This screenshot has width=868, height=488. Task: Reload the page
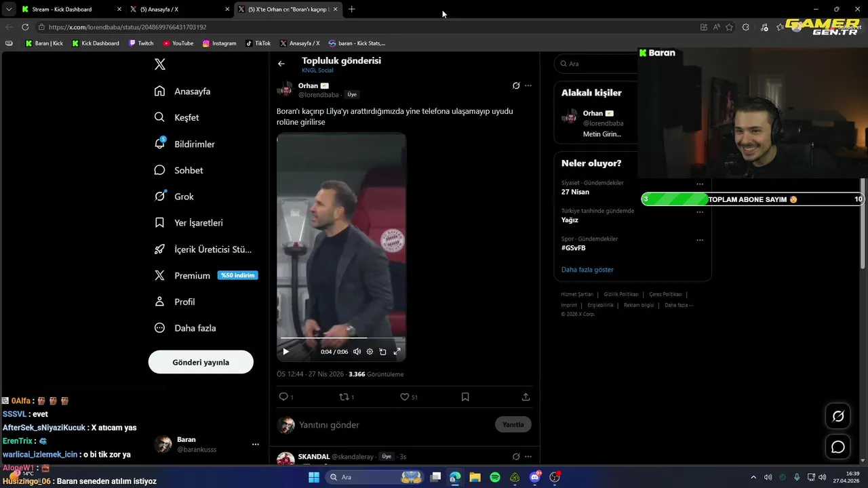click(25, 27)
